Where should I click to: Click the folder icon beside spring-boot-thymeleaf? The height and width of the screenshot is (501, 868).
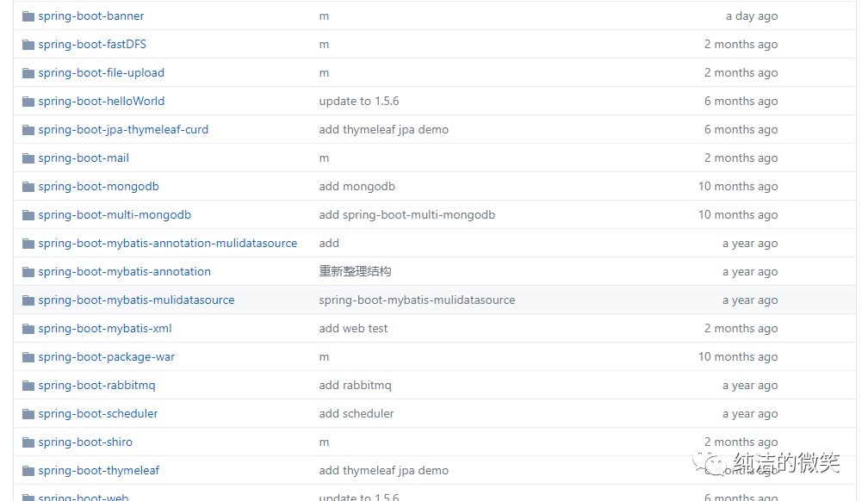coord(28,470)
